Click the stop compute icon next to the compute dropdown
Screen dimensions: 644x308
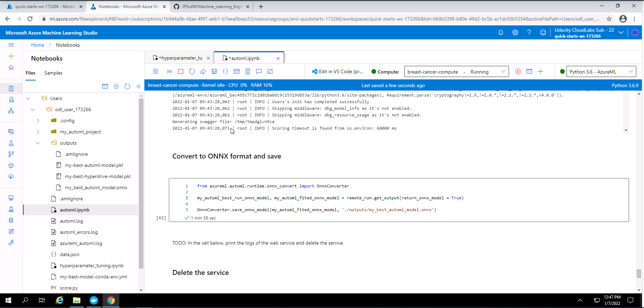(518, 71)
